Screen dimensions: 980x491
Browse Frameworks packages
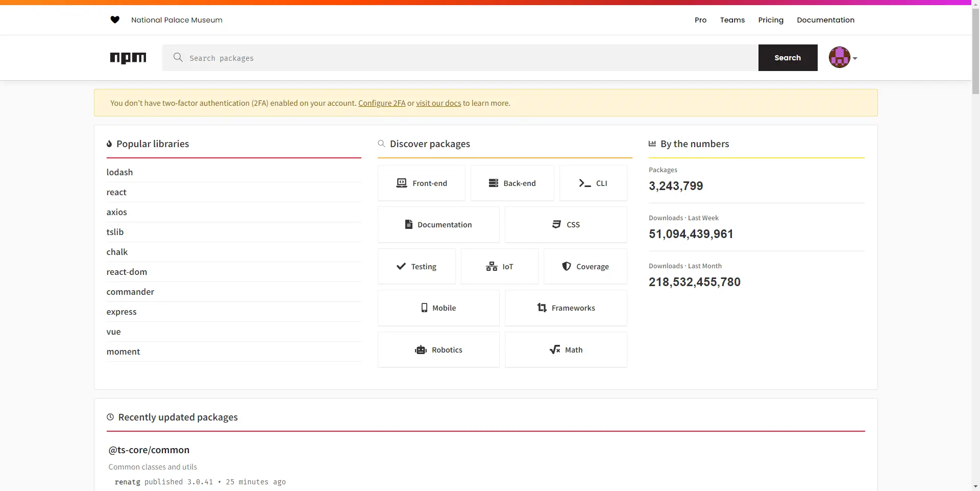(x=566, y=308)
